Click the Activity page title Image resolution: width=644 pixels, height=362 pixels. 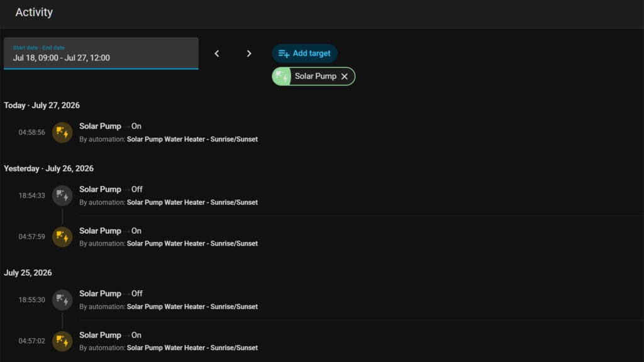point(34,13)
